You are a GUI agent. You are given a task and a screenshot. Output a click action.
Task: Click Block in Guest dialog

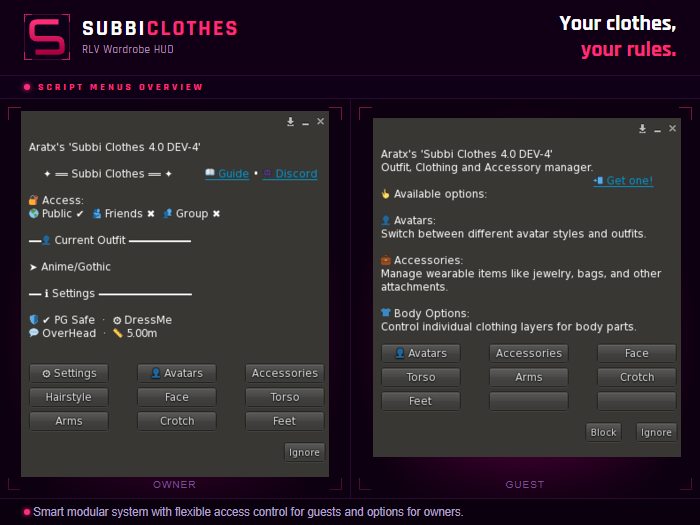click(604, 433)
